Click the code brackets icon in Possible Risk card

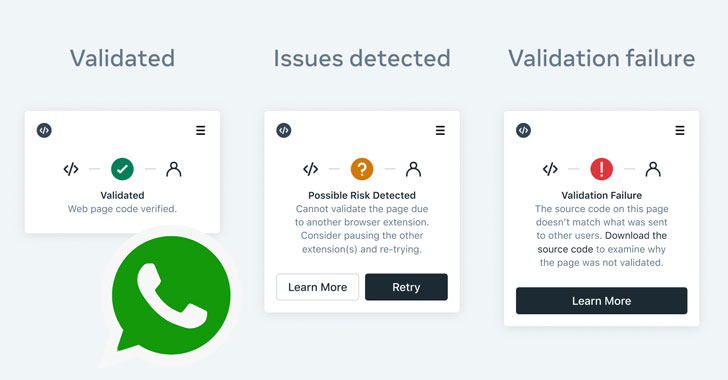311,169
